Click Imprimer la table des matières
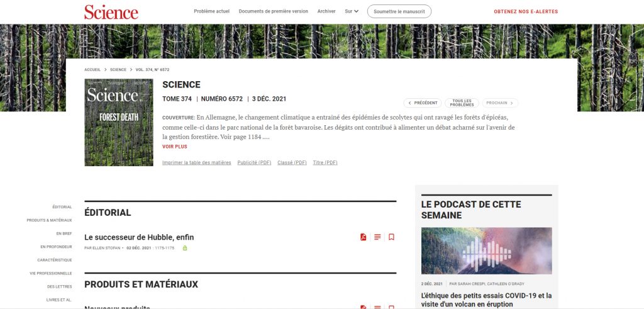Screen dimensions: 644x309 tap(197, 163)
